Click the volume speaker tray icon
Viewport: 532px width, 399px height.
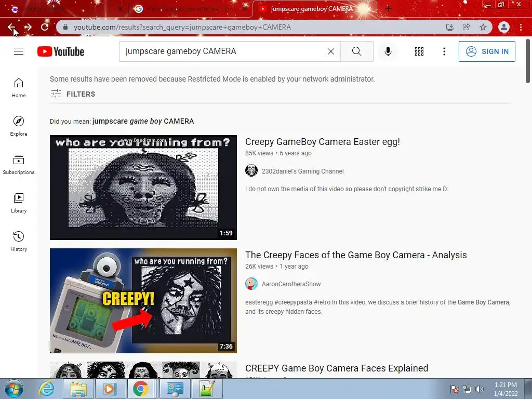click(x=480, y=389)
